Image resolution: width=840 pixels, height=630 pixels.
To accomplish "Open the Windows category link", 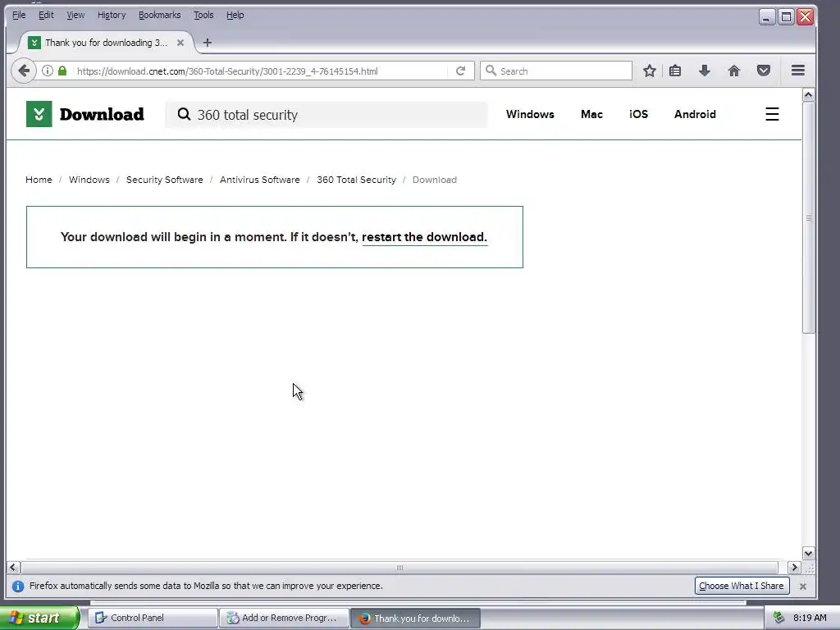I will pos(530,114).
